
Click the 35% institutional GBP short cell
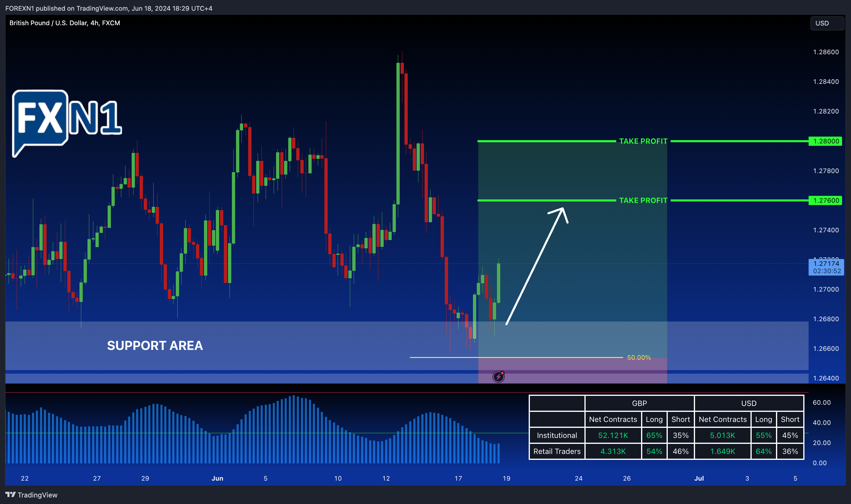[x=681, y=435]
